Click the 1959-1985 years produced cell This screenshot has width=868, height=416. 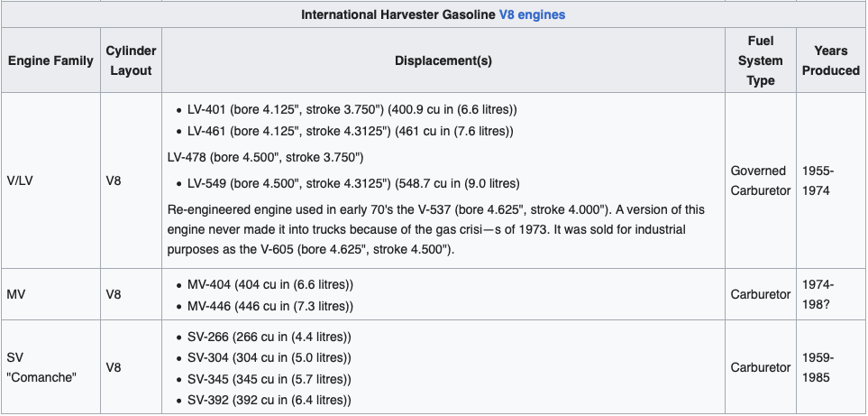click(x=818, y=368)
